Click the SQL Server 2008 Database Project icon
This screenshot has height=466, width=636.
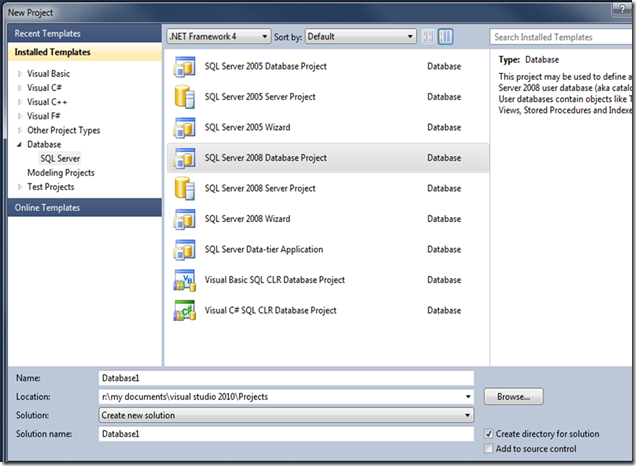185,158
